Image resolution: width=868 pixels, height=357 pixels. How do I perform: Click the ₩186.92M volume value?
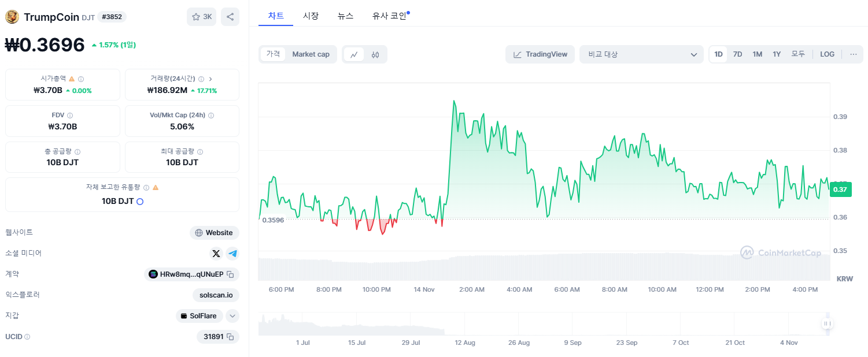click(167, 90)
